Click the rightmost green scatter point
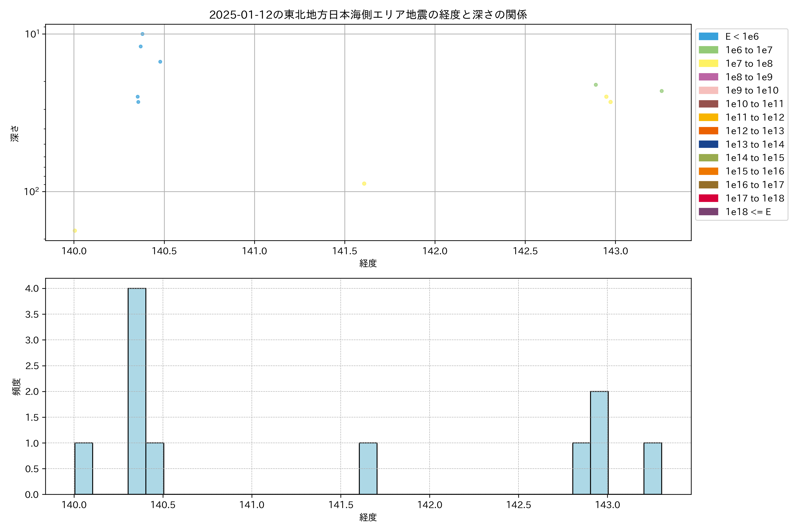The height and width of the screenshot is (532, 798). point(662,91)
